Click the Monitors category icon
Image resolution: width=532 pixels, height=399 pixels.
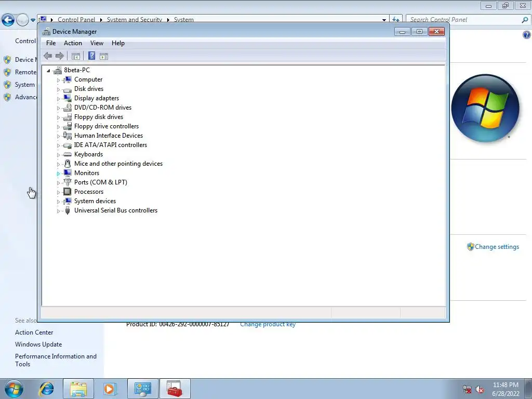click(68, 173)
